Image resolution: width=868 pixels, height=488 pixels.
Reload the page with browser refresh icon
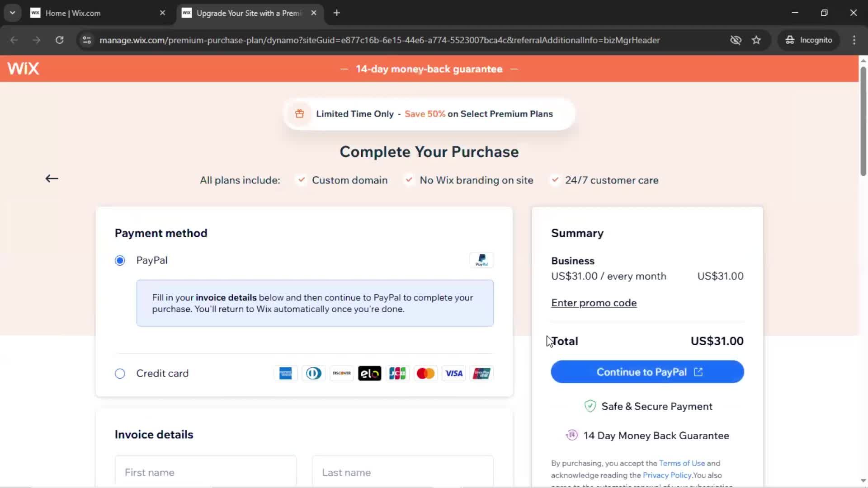pos(59,40)
